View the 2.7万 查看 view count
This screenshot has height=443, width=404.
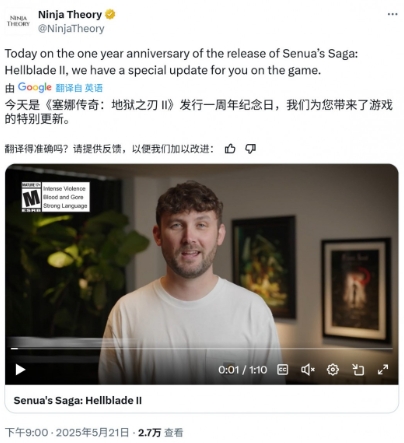coord(161,433)
